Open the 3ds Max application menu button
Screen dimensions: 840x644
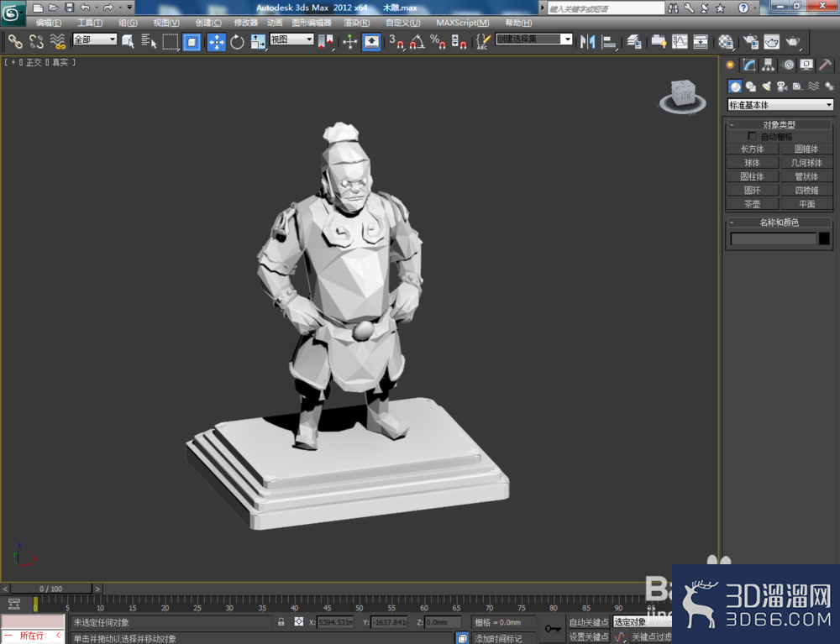coord(13,13)
